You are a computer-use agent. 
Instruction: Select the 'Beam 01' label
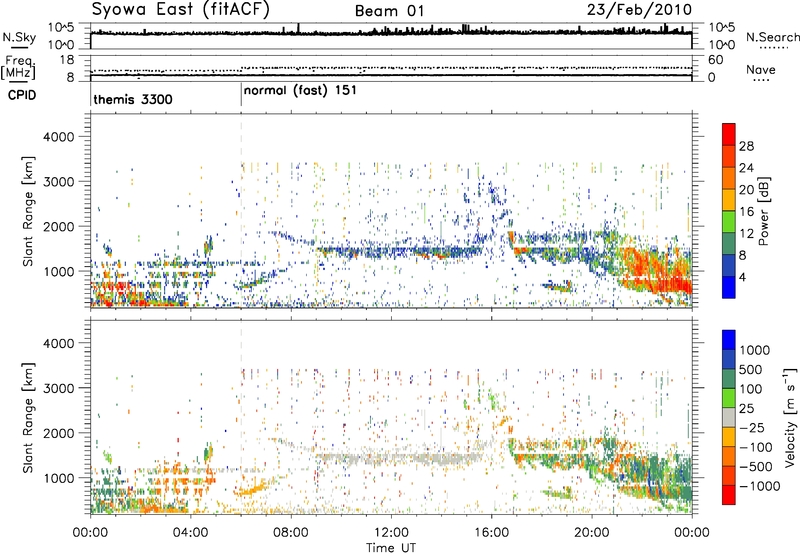(389, 11)
